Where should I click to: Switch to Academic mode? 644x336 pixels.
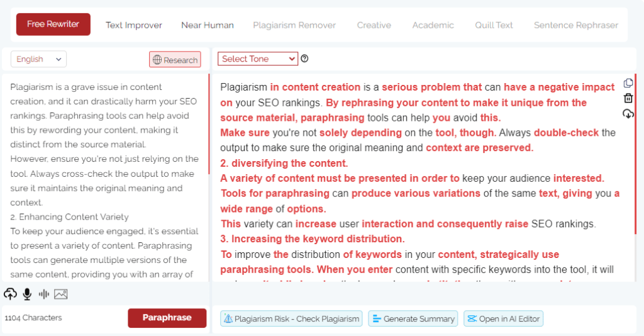433,25
